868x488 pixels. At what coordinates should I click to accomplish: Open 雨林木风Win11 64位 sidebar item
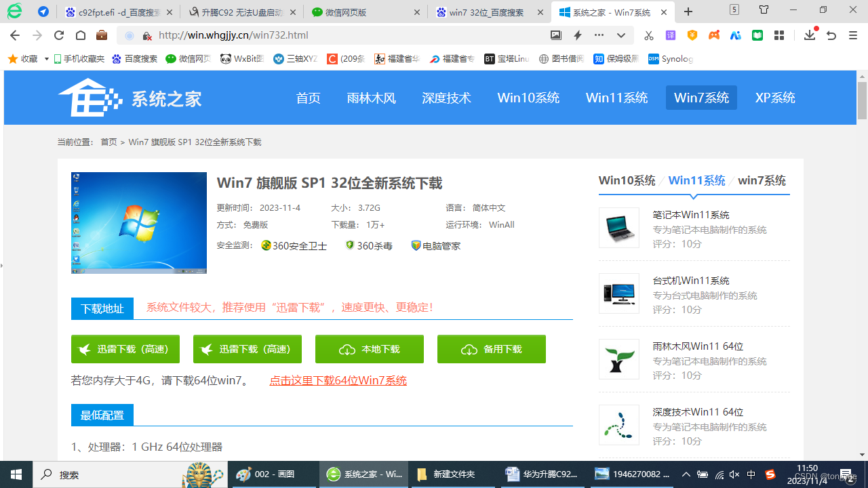[698, 346]
